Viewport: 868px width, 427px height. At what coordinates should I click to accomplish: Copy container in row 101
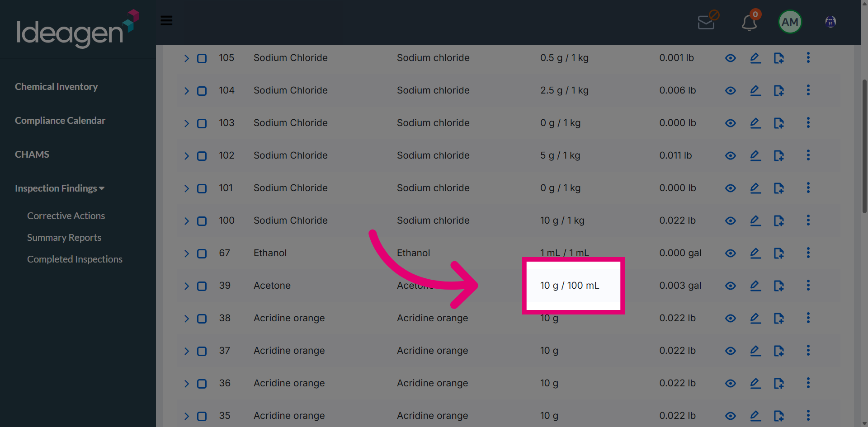[778, 188]
